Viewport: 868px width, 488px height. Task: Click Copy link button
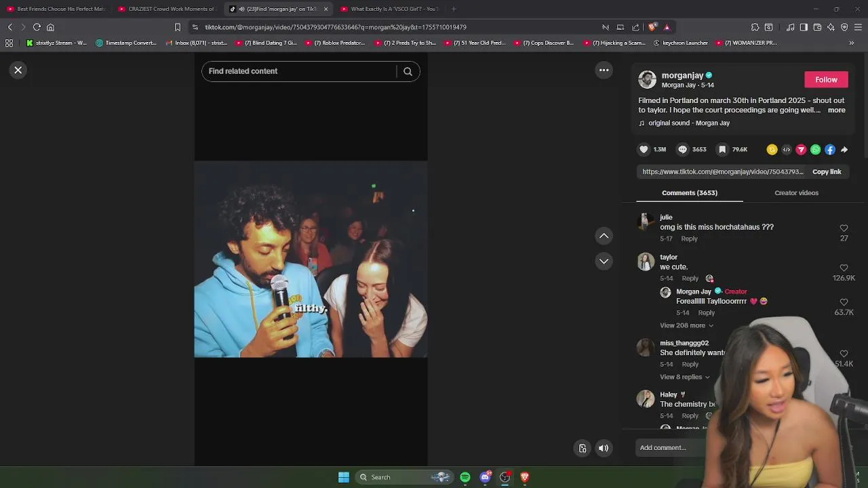point(827,171)
